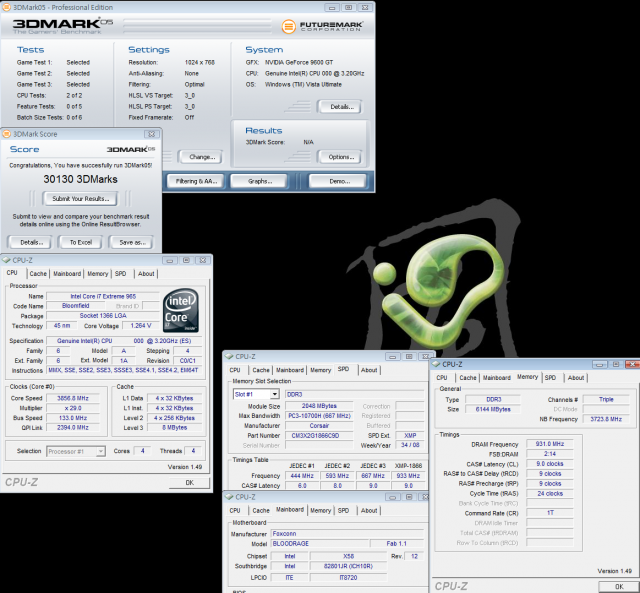Open Memory tab in CPU-Z SPD window
640x593 pixels.
click(x=320, y=370)
